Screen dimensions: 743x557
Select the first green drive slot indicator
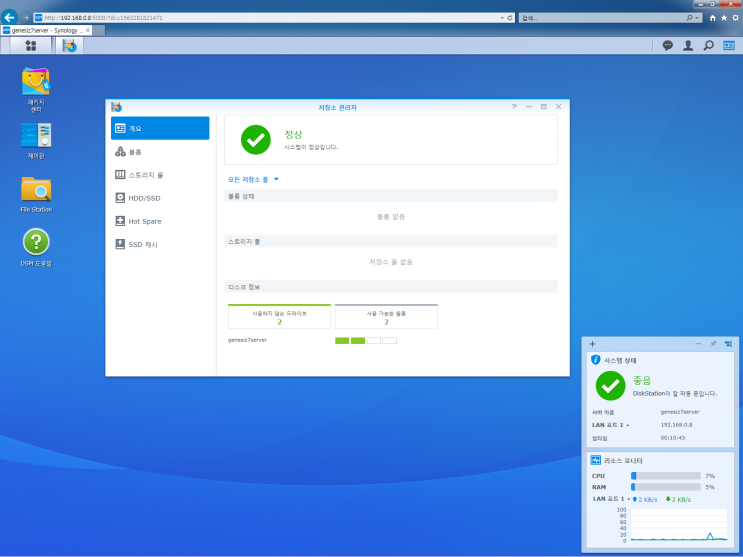point(342,340)
